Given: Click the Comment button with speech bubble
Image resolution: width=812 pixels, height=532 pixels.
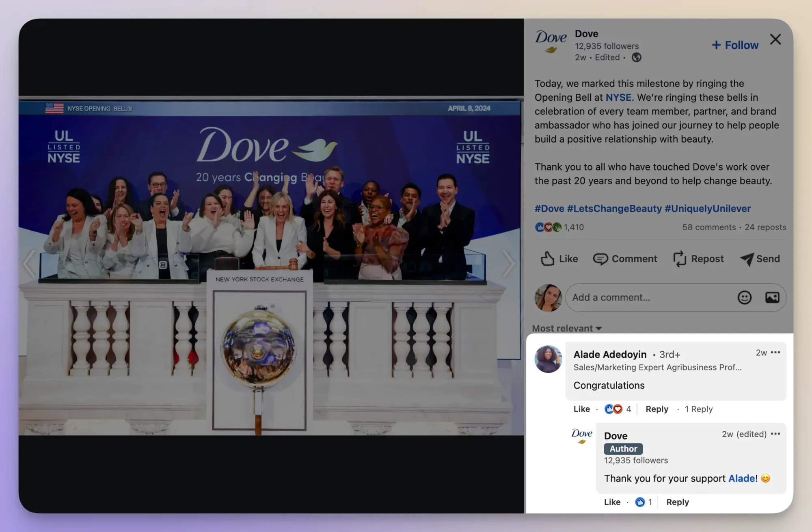Looking at the screenshot, I should [x=625, y=259].
